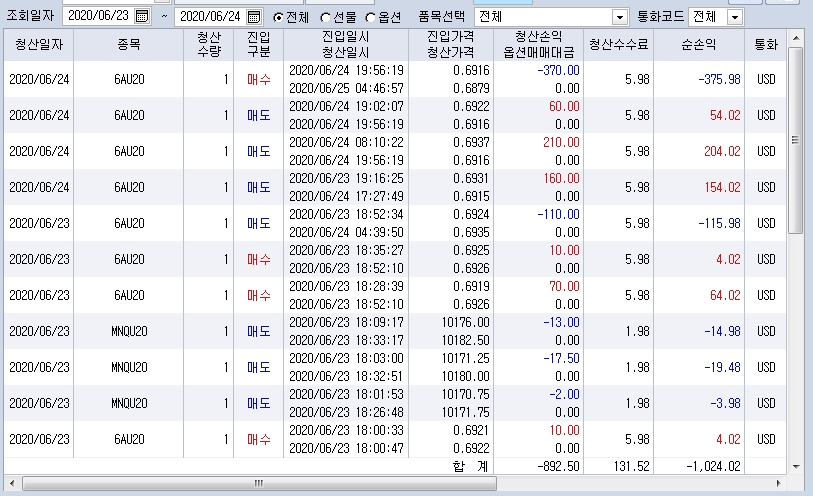
Task: Click liquidation P&L value -370.00
Action: click(x=558, y=70)
